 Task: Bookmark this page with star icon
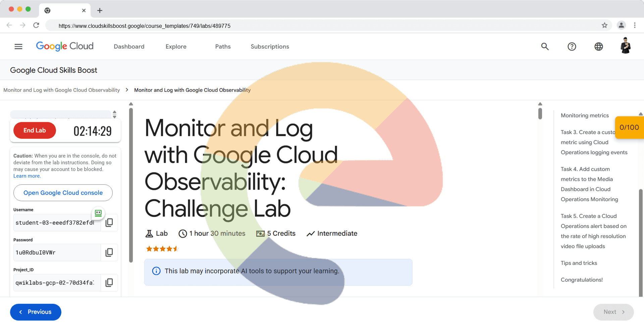604,25
